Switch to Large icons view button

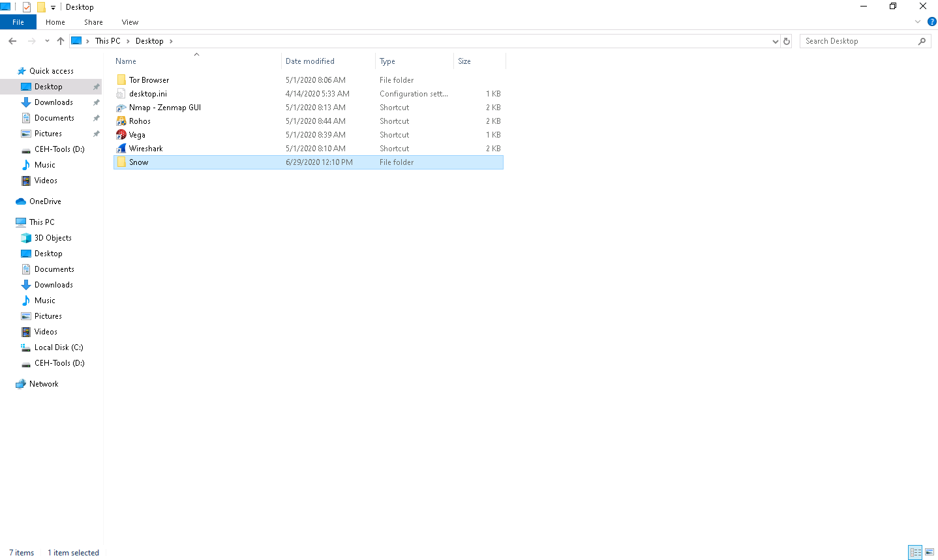[x=930, y=552]
